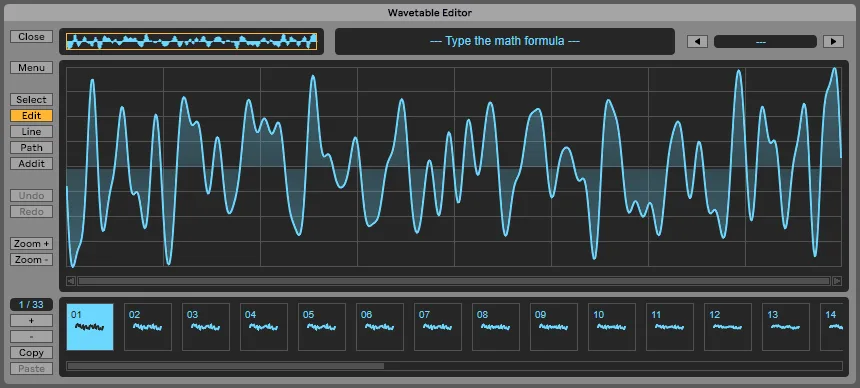Screen dimensions: 860x388
Task: Click the next preset right arrow
Action: coord(833,42)
